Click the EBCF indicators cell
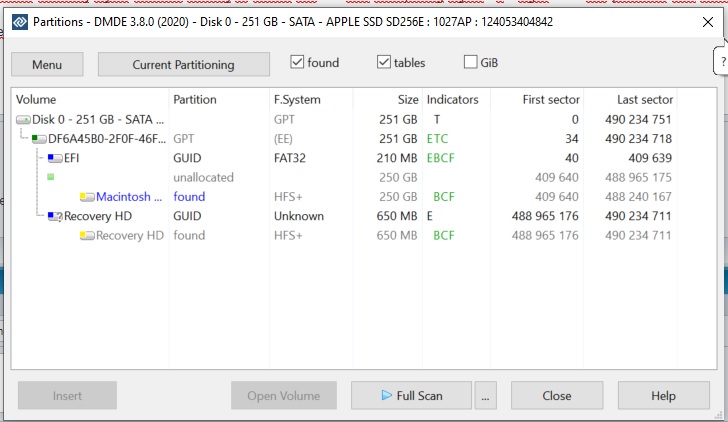The width and height of the screenshot is (728, 422). tap(441, 158)
